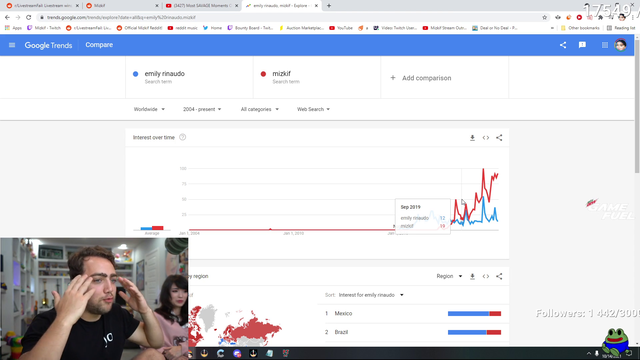This screenshot has width=640, height=360.
Task: Open the reddit music bookmark
Action: point(183,28)
